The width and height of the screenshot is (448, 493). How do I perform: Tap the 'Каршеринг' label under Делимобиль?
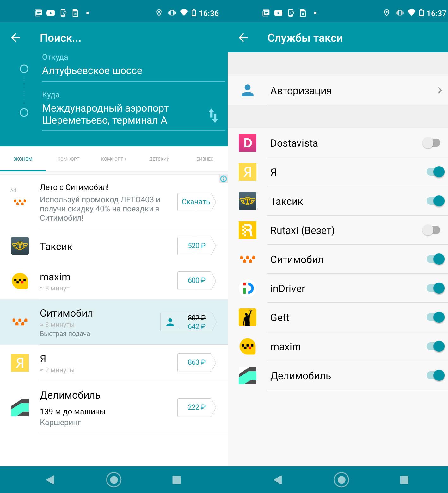click(60, 423)
